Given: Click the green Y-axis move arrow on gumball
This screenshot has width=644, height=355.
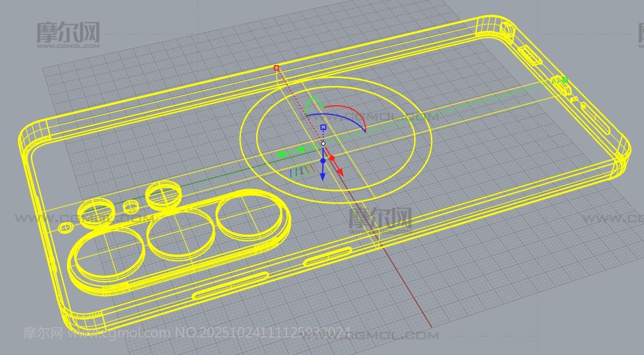Looking at the screenshot, I should pyautogui.click(x=281, y=155).
